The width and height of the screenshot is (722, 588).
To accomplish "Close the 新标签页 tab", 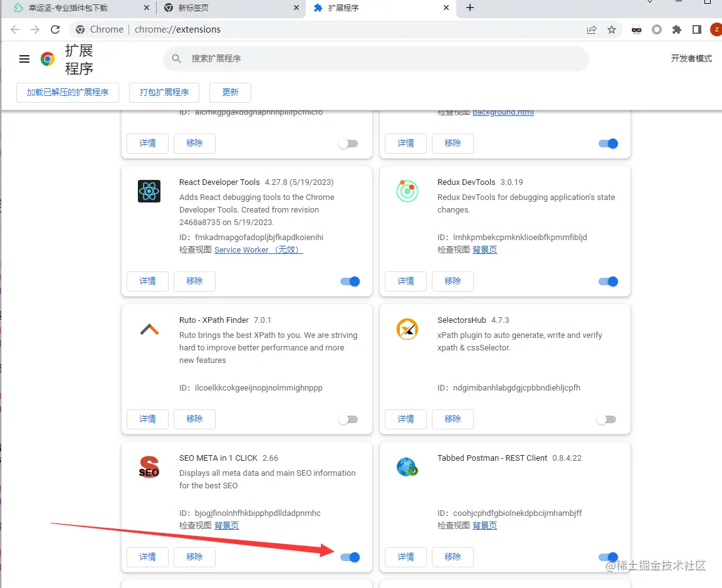I will click(x=296, y=8).
